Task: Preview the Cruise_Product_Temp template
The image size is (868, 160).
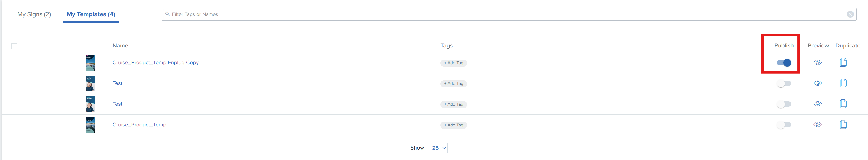Action: (817, 125)
